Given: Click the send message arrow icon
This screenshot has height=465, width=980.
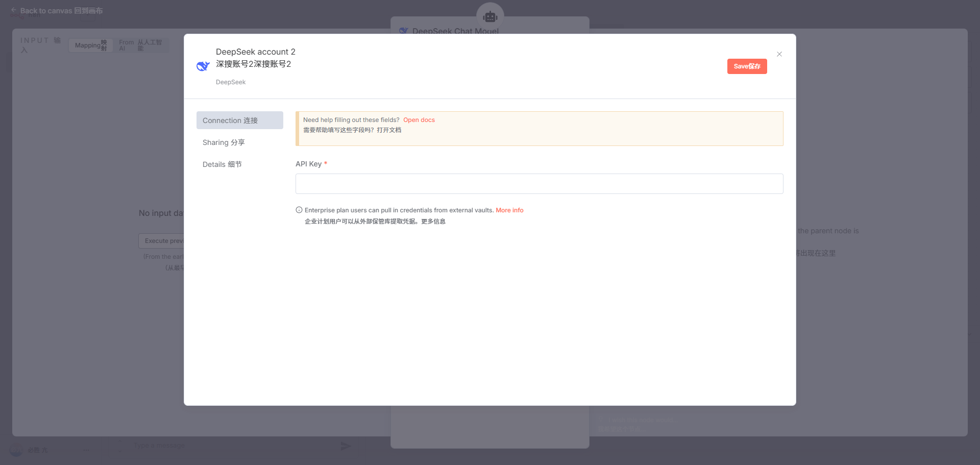Looking at the screenshot, I should 346,446.
